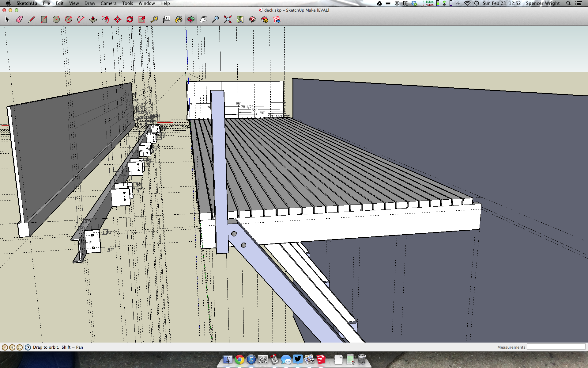This screenshot has height=368, width=588.
Task: Select the Eraser tool
Action: (x=20, y=19)
